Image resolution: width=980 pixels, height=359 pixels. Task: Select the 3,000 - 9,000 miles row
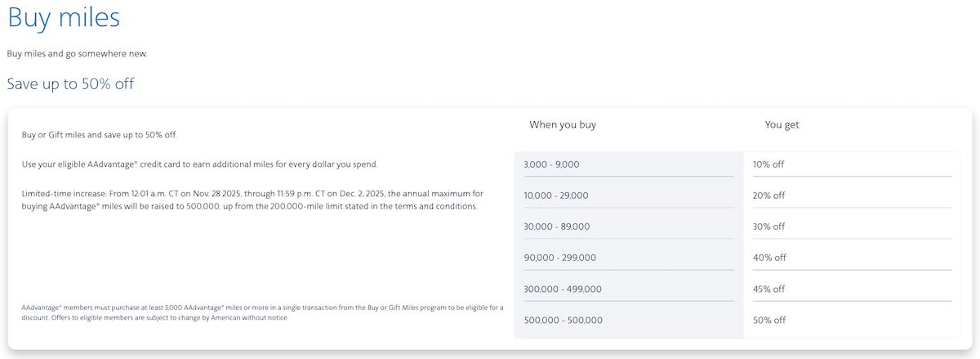click(x=551, y=164)
